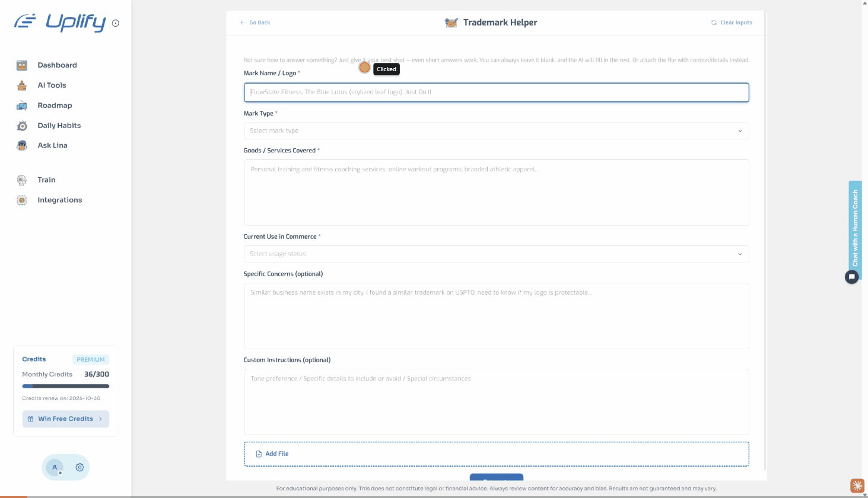868x498 pixels.
Task: Focus the Goods / Services Covered text area
Action: click(495, 192)
